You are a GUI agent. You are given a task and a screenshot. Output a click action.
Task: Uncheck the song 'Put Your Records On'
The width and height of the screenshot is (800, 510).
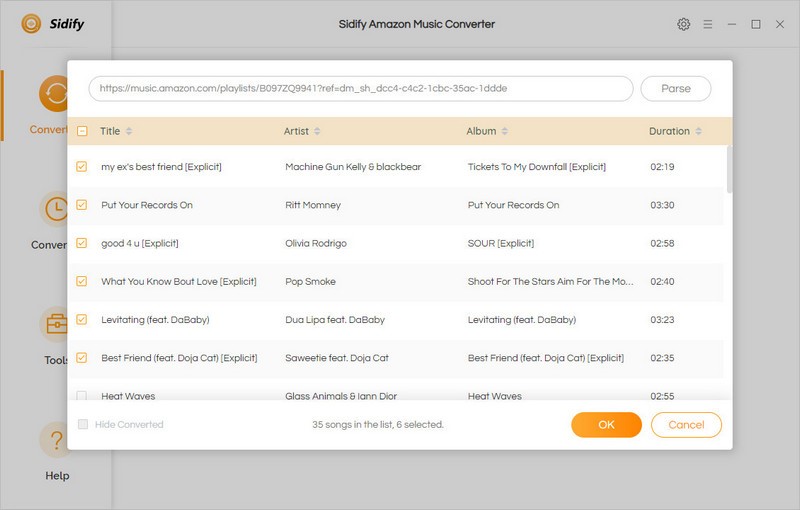(x=82, y=205)
